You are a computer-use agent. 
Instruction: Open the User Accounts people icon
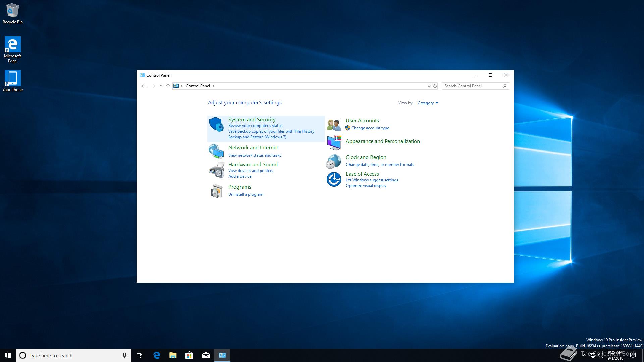pyautogui.click(x=334, y=125)
